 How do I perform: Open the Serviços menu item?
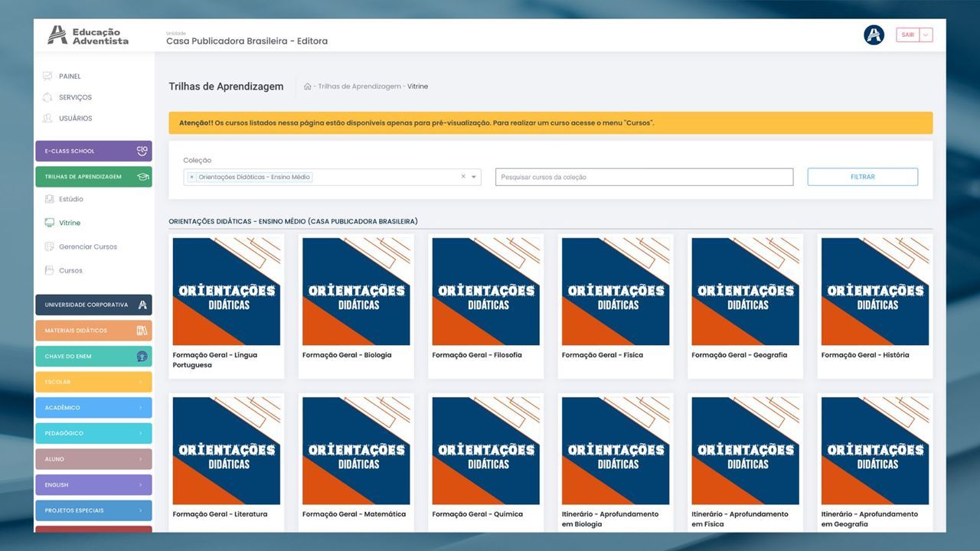click(x=75, y=97)
